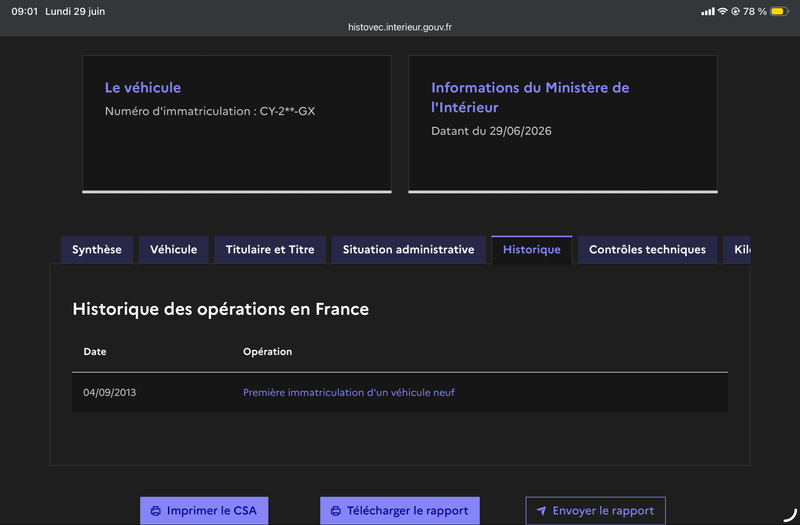Click the Le véhicule card title
Image resolution: width=800 pixels, height=525 pixels.
143,88
